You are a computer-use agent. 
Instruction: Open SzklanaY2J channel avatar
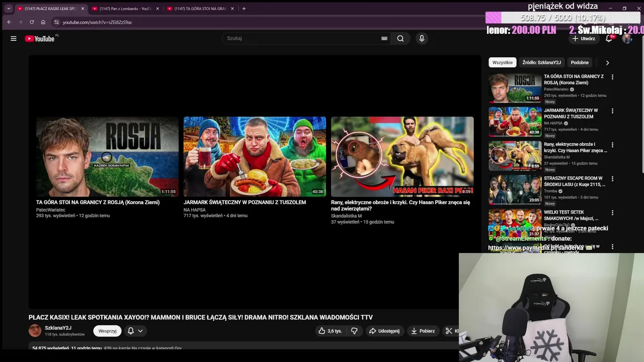[x=35, y=330]
